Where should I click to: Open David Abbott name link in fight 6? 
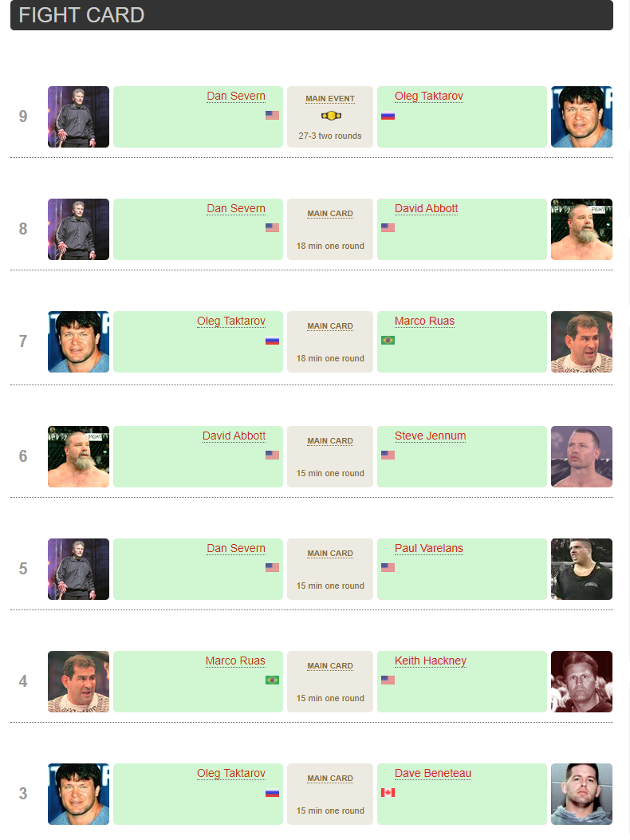(234, 436)
